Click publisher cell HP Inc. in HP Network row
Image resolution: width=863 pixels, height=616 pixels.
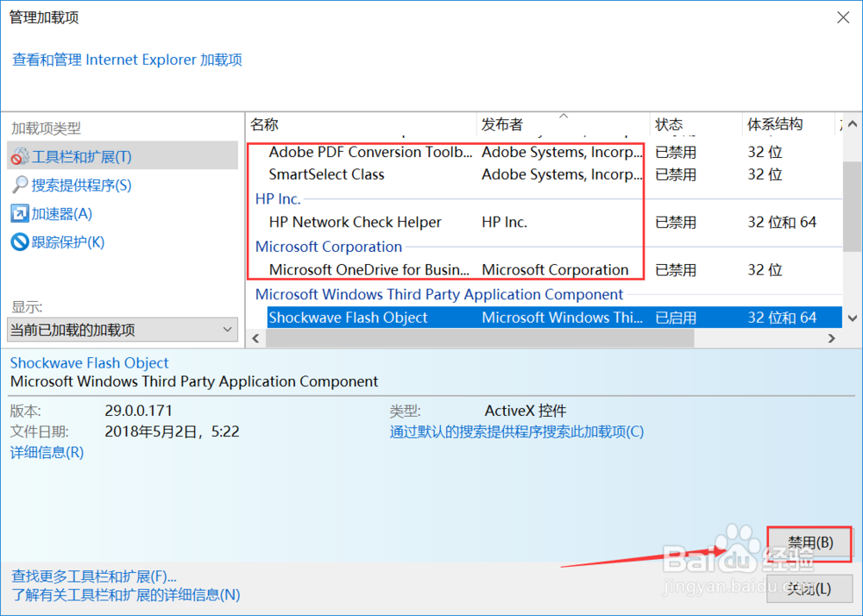pyautogui.click(x=505, y=223)
